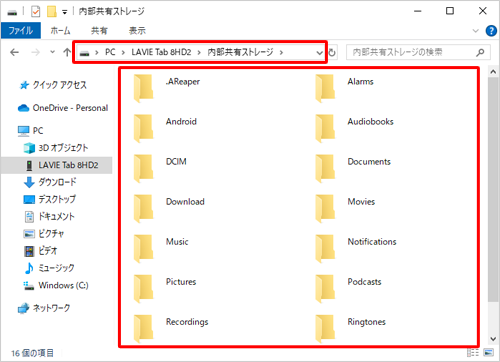The image size is (500, 362).
Task: Open ビデオ in navigation pane
Action: (47, 251)
